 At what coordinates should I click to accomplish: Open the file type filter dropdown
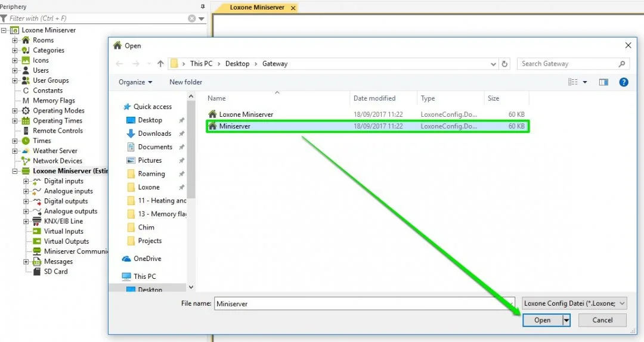click(574, 303)
